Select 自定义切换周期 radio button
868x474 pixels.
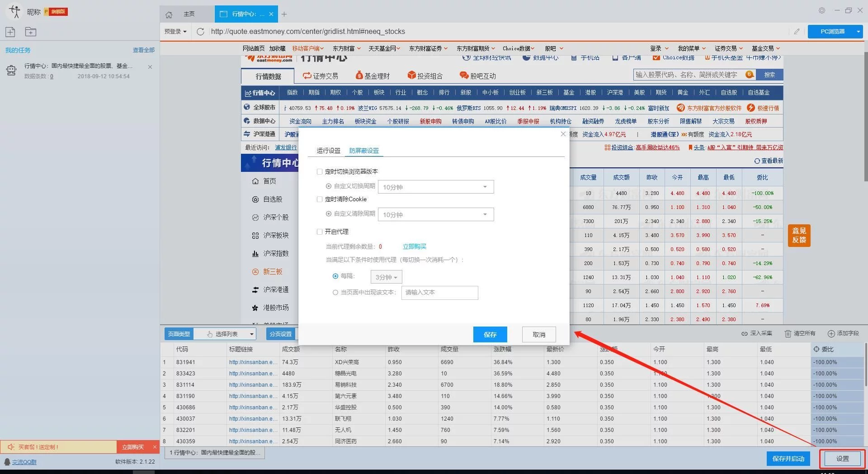pos(329,186)
